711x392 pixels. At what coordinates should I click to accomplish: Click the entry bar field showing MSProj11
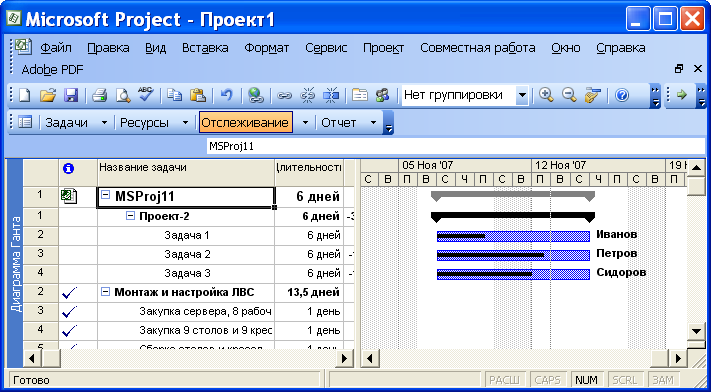(456, 146)
